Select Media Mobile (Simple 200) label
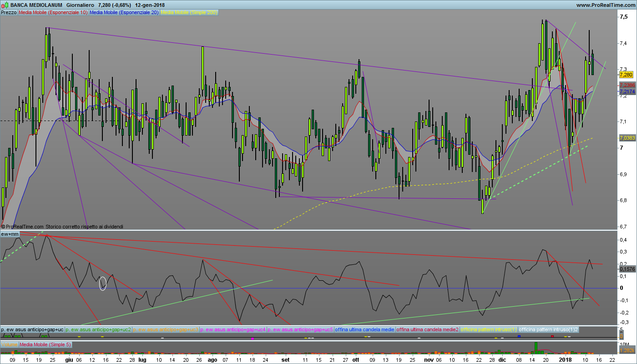637x364 pixels. click(189, 12)
